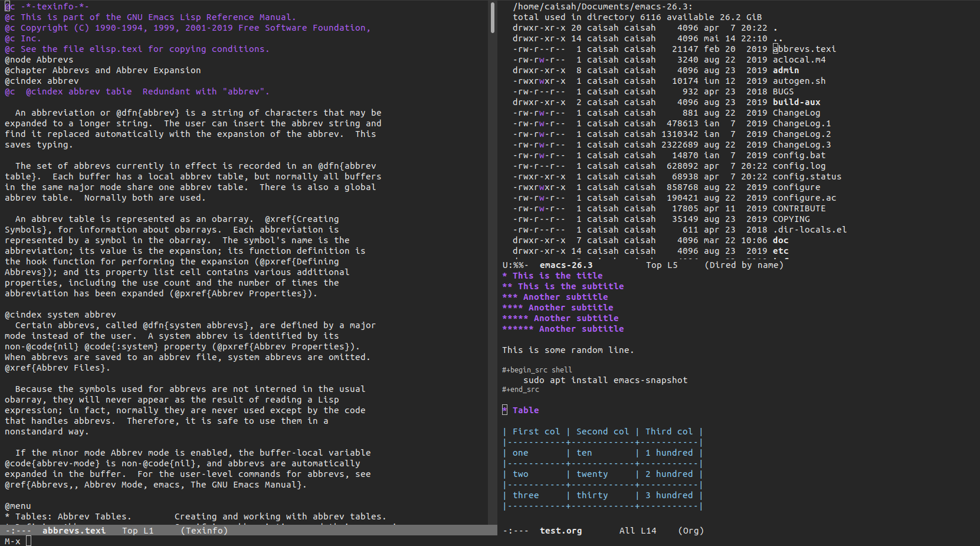Click the (Dired by name) mode indicator
Image resolution: width=980 pixels, height=546 pixels.
(x=744, y=265)
